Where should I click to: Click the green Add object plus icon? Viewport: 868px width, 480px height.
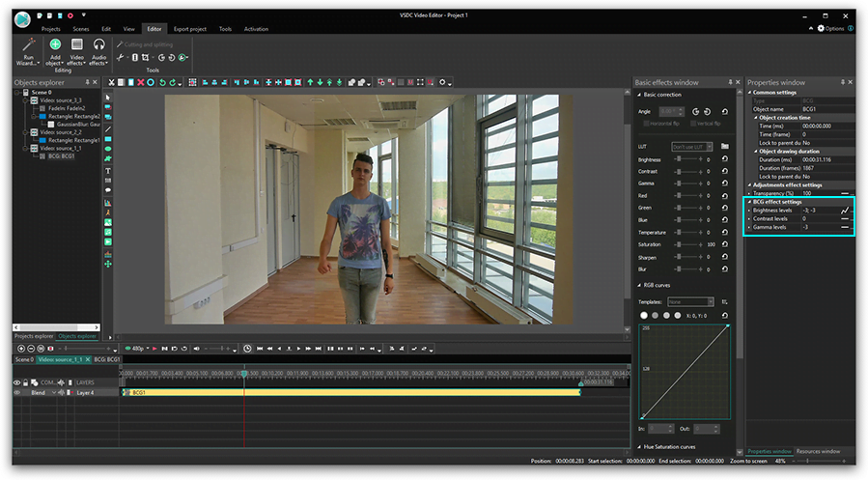(x=55, y=44)
